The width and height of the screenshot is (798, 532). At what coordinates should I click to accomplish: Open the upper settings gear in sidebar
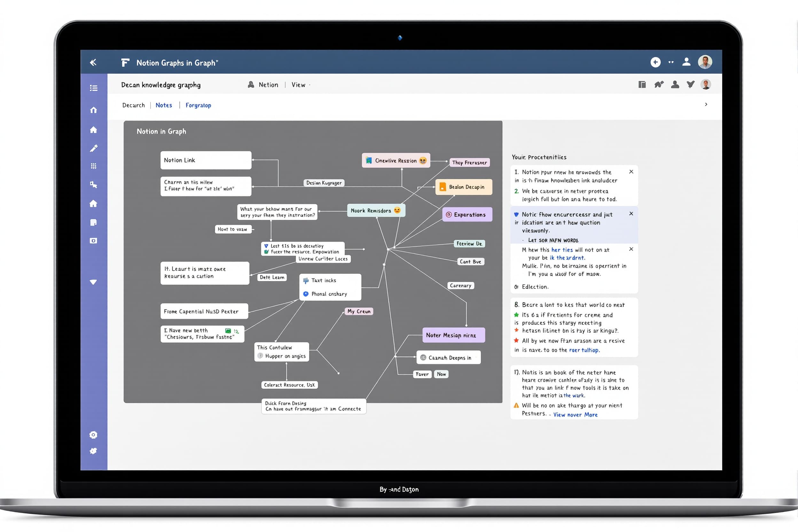pos(93,435)
